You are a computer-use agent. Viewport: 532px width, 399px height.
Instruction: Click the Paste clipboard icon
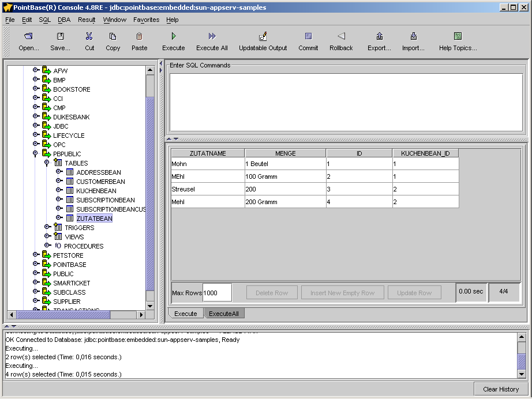click(x=139, y=36)
